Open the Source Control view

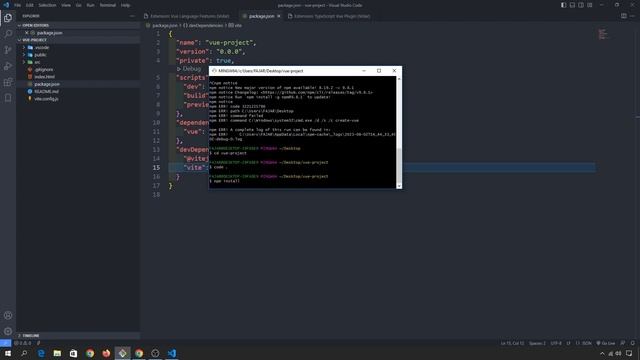click(8, 50)
